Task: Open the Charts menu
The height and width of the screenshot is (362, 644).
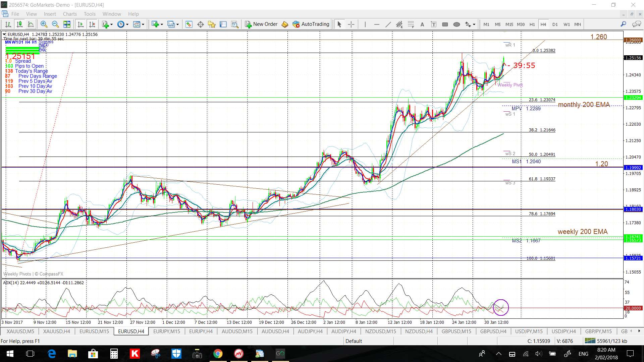Action: 70,14
